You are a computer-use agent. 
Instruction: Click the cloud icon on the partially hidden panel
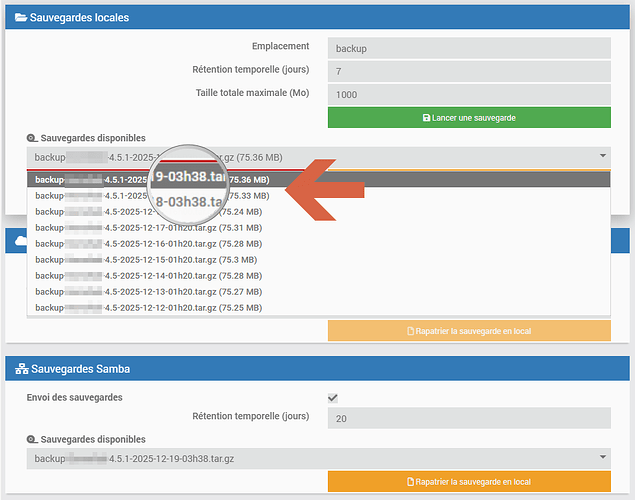click(20, 240)
